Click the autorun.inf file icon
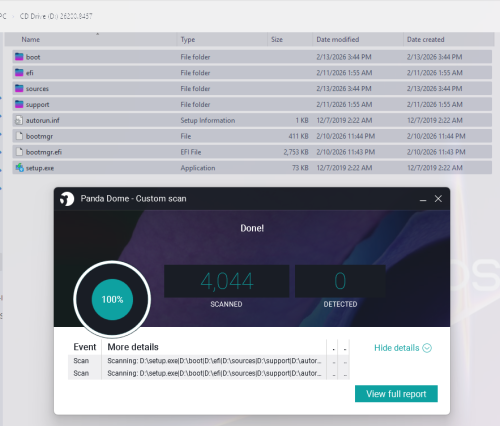 point(19,120)
